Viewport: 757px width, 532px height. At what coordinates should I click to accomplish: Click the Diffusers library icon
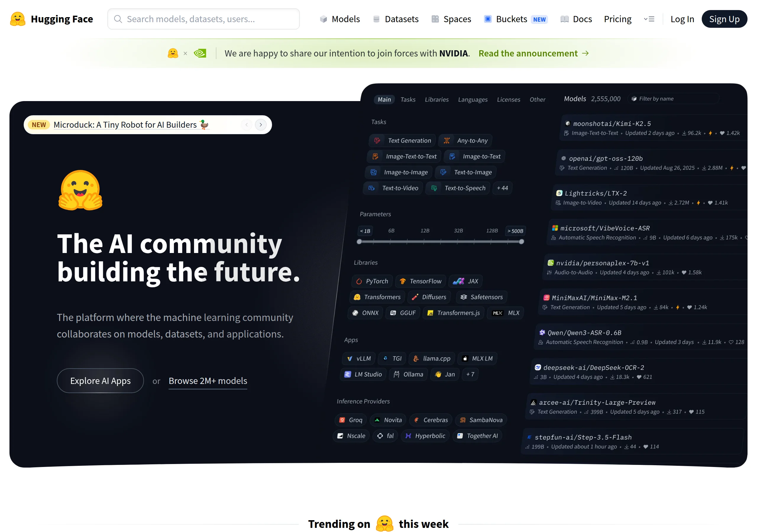pos(415,297)
